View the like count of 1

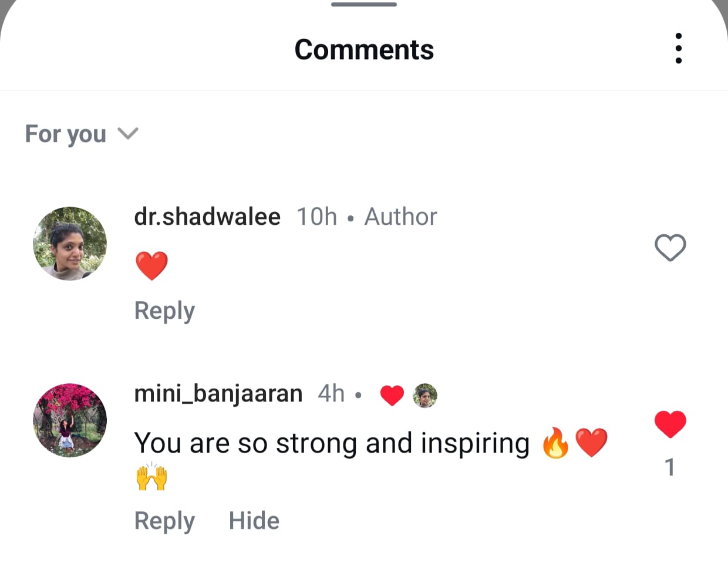pyautogui.click(x=670, y=467)
